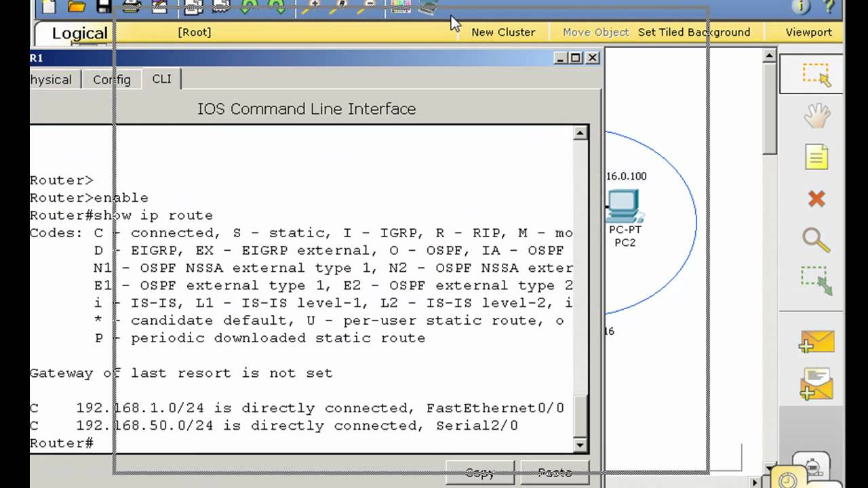Viewport: 868px width, 488px height.
Task: Switch to the Logical workspace tab
Action: (x=79, y=33)
